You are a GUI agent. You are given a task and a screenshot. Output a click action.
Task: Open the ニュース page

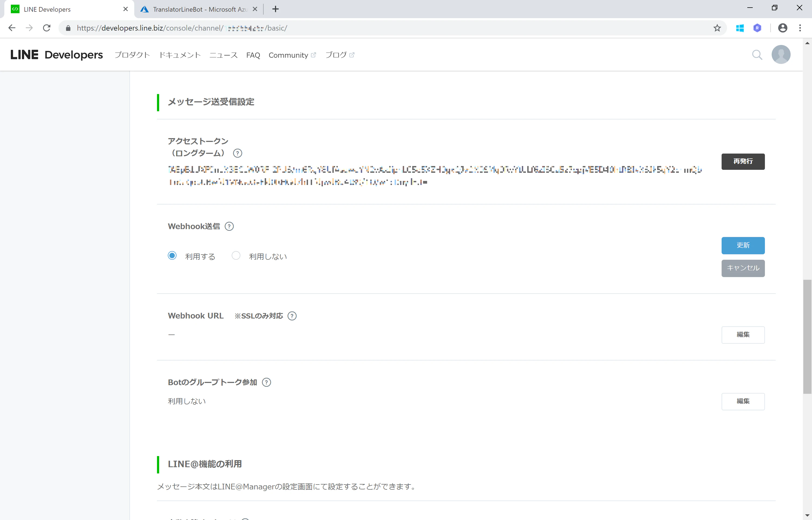223,55
